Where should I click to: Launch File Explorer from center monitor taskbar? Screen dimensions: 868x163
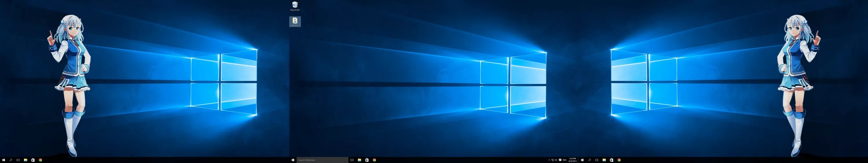pyautogui.click(x=360, y=160)
